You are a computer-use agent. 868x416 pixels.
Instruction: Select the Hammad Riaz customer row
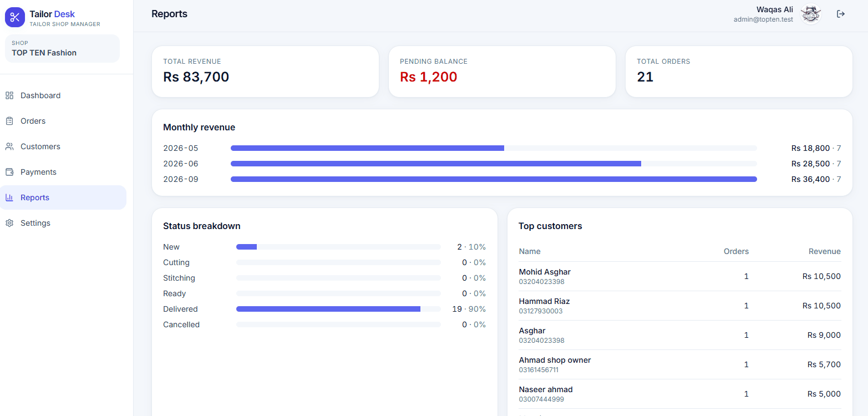[x=679, y=306]
